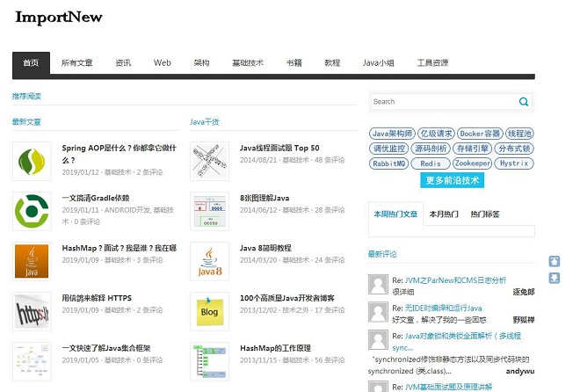This screenshot has width=580, height=392.
Task: Open the ImportNew logo homepage
Action: point(59,18)
